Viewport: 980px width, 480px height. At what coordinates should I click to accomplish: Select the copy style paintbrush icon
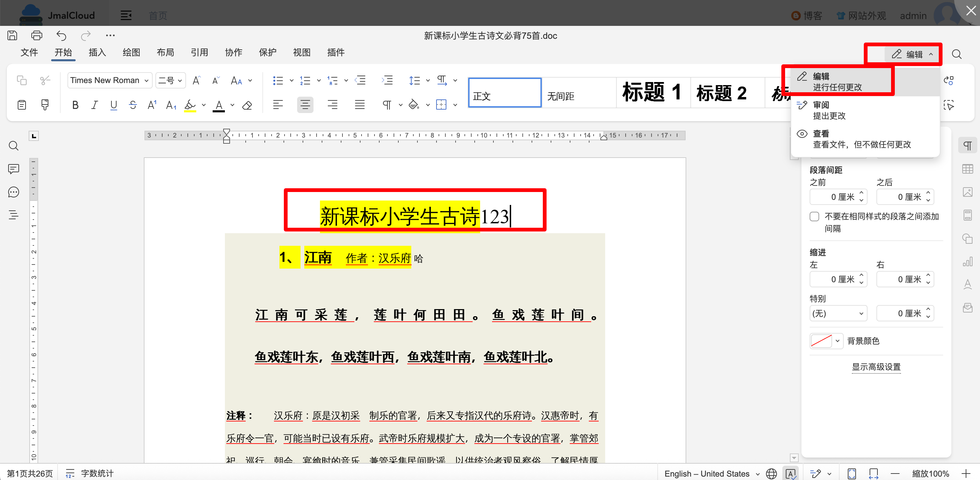point(45,105)
